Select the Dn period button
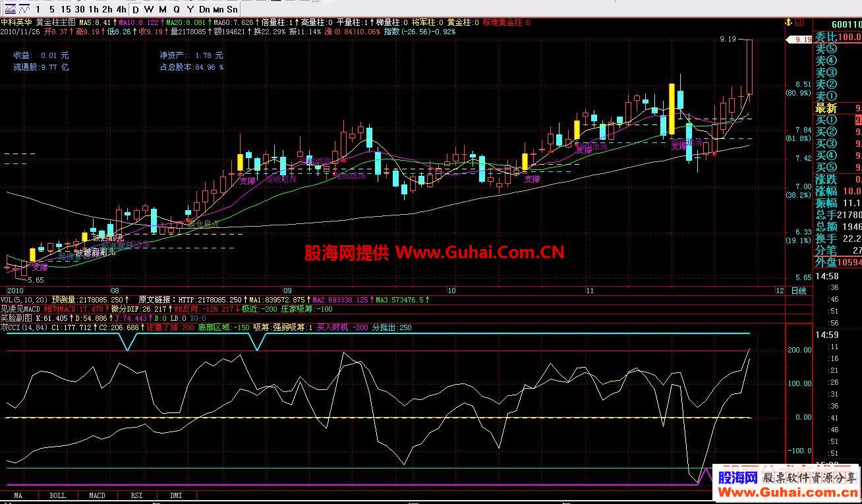862x504 pixels. 204,9
